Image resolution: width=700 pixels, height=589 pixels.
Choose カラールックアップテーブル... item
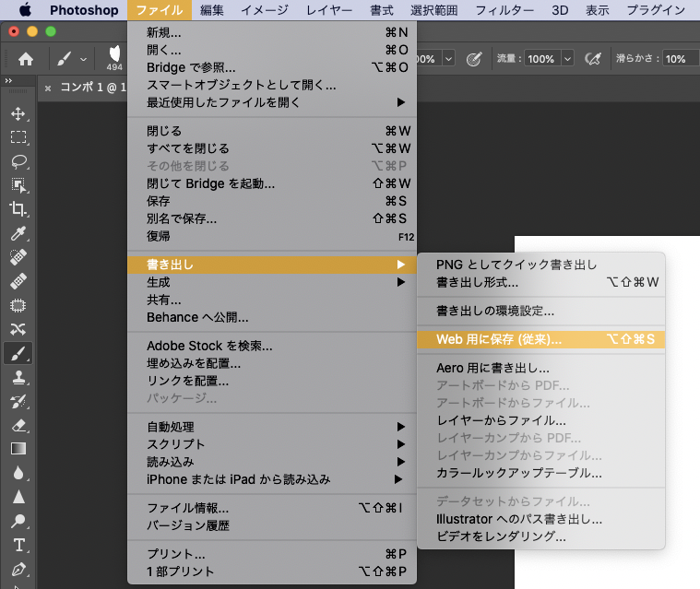[x=541, y=473]
